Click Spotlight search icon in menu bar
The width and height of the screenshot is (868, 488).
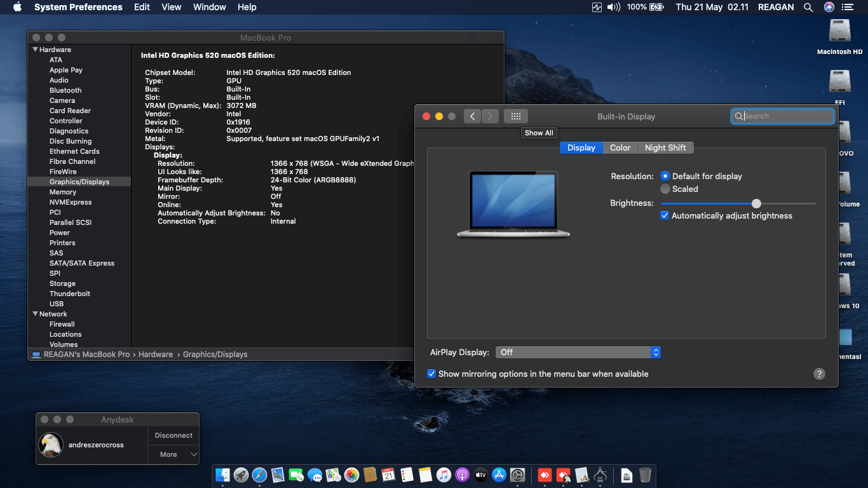[x=808, y=7]
